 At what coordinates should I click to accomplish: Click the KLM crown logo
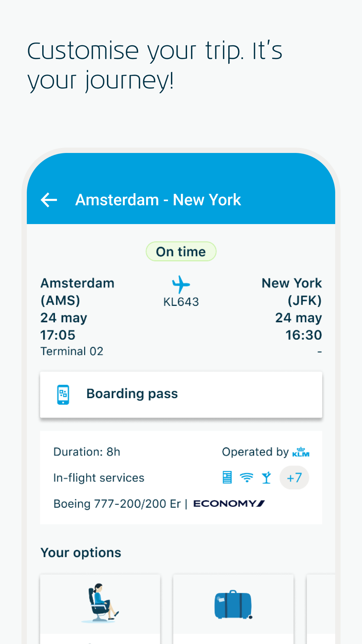pos(301,452)
